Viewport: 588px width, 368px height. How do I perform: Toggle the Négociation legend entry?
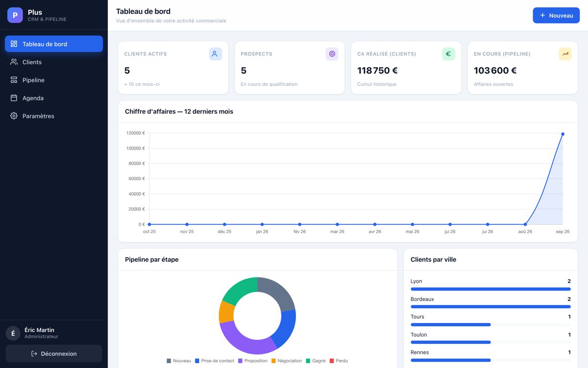pyautogui.click(x=287, y=361)
